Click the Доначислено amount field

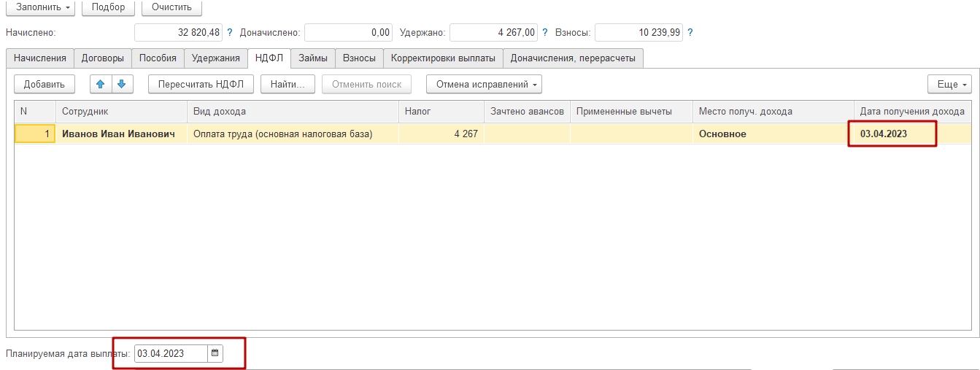[348, 33]
